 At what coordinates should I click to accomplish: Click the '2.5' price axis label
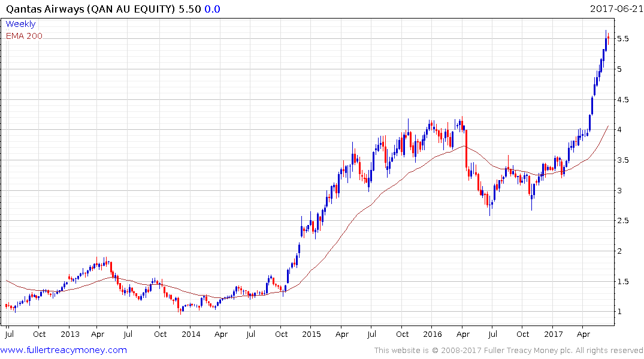[622, 221]
